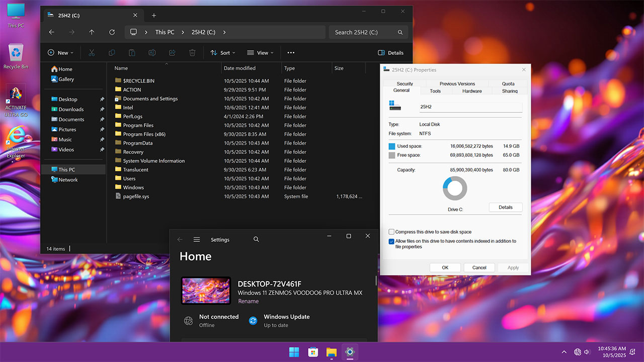Open the See more ellipsis in File Explorer

coord(291,53)
